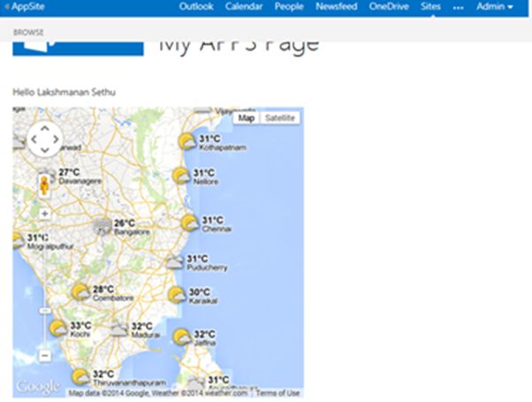Click the Google logo on map
The image size is (532, 402).
(38, 387)
